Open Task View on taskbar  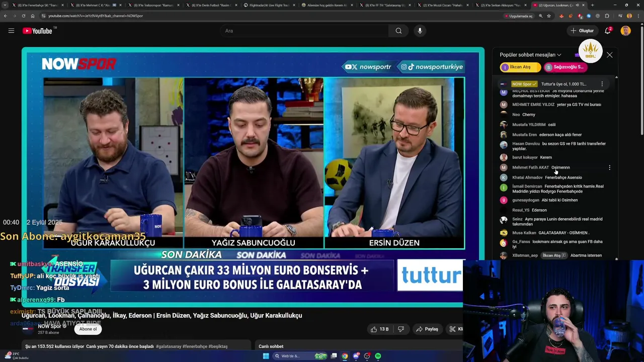pyautogui.click(x=334, y=356)
